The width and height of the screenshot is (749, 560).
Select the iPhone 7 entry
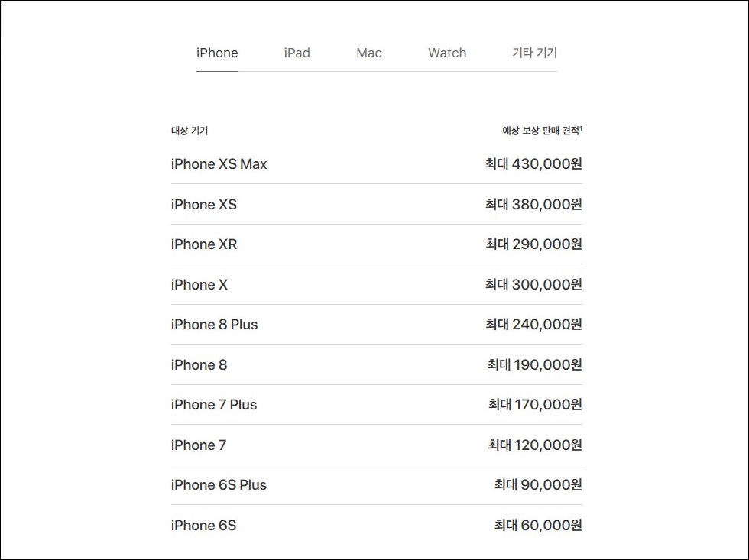tap(199, 445)
